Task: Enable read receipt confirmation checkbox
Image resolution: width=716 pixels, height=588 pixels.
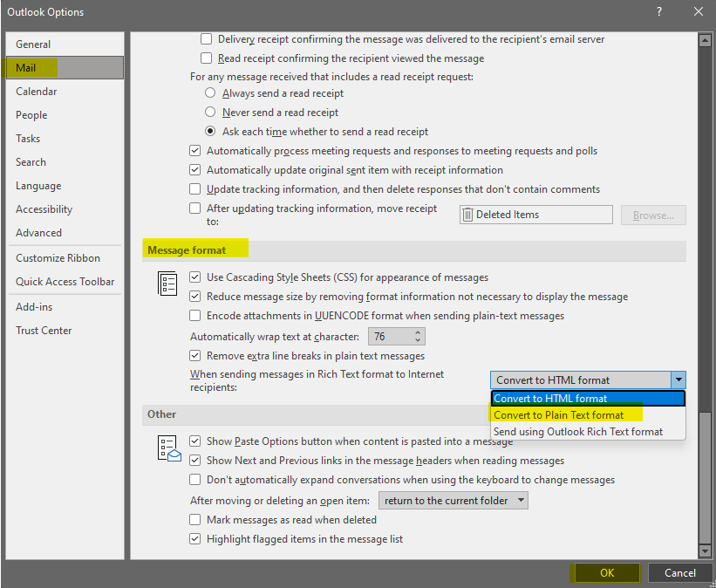Action: 207,58
